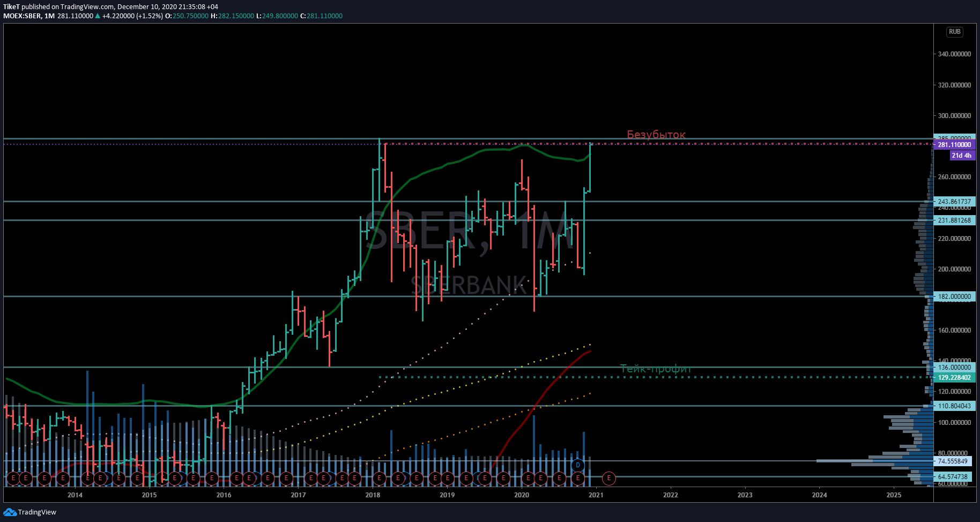
Task: Click the Тейк-профит line label
Action: (x=655, y=369)
